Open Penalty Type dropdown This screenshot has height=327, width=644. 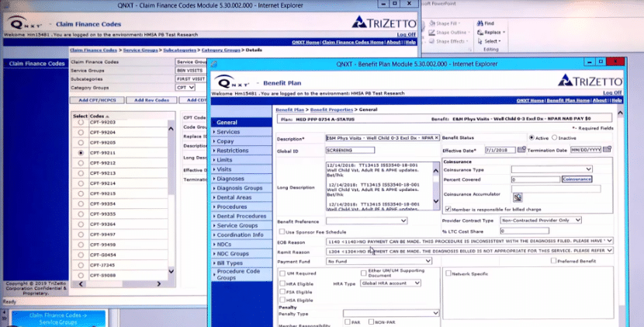point(391,314)
